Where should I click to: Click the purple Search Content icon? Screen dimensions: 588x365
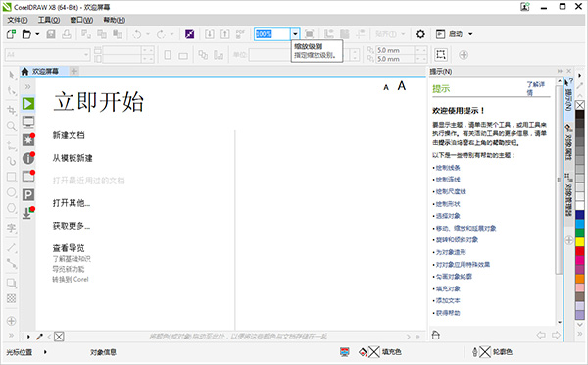[x=190, y=34]
